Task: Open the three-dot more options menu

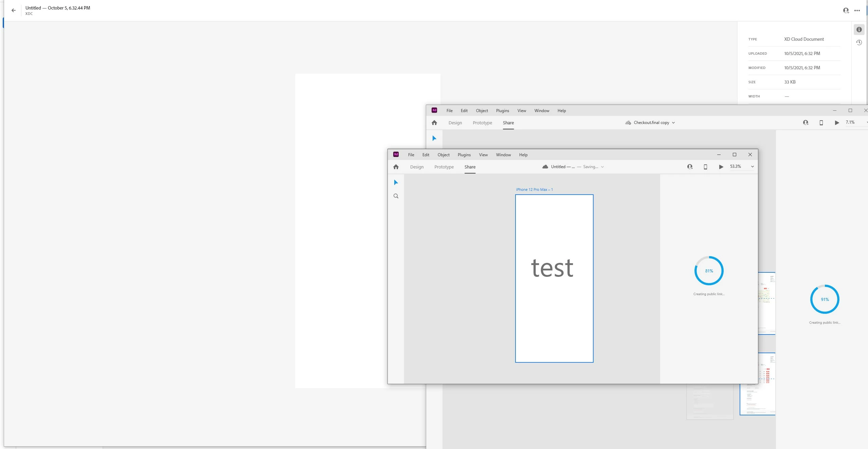Action: pos(857,11)
